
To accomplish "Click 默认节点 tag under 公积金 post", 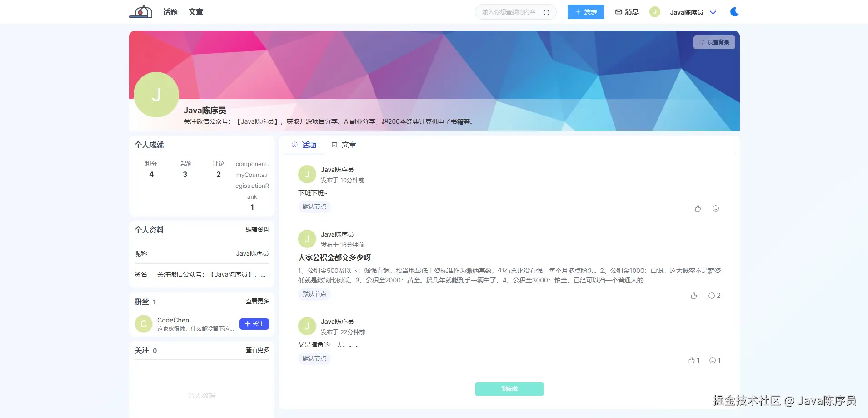I will point(314,294).
